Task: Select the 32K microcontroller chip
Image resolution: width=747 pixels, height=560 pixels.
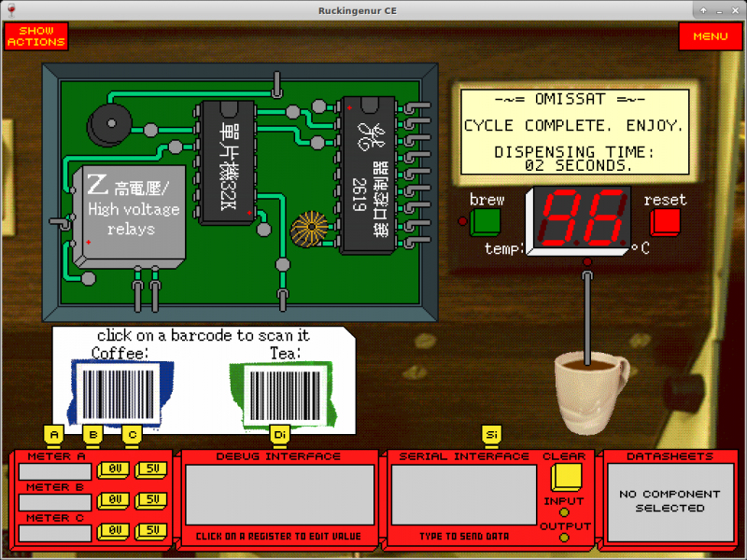Action: [225, 161]
